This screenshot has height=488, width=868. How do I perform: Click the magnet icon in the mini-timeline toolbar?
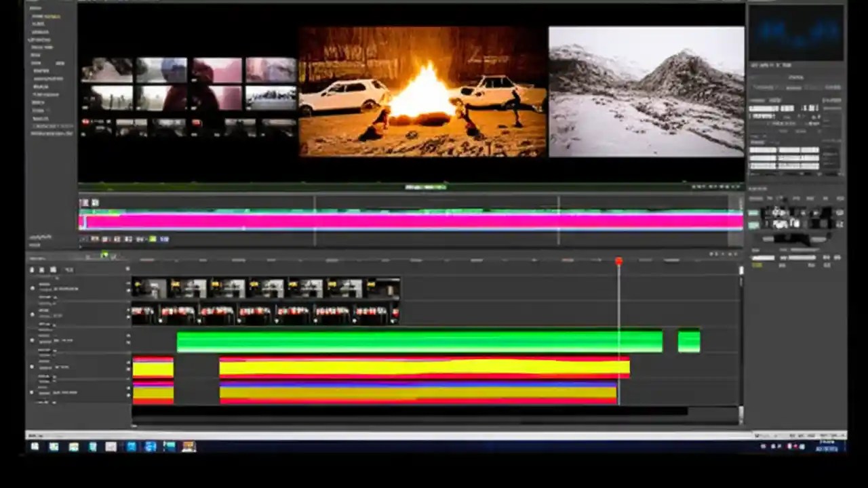[153, 239]
